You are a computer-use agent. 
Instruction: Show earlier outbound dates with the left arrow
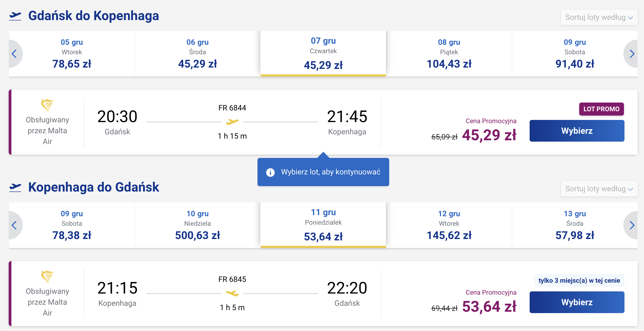tap(15, 54)
